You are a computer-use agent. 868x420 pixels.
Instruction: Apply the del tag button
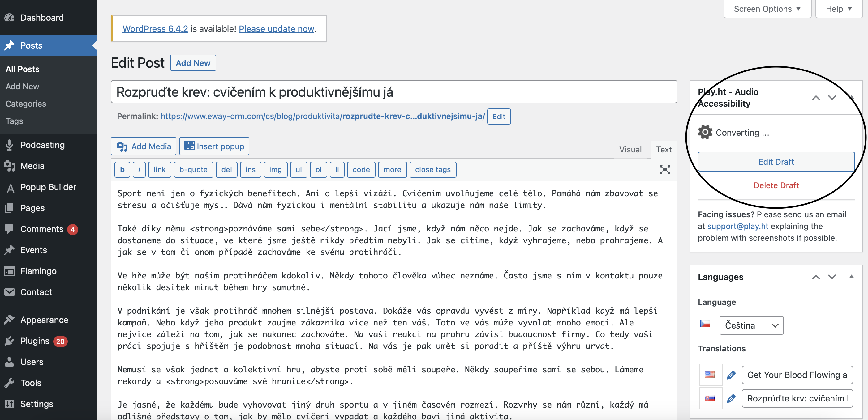[x=226, y=170]
